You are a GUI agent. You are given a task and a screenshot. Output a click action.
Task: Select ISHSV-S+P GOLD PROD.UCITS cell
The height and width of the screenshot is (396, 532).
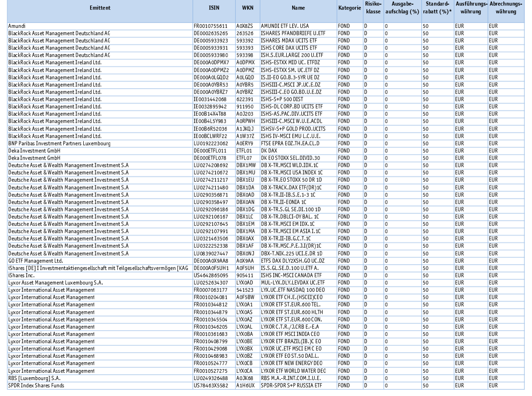click(x=298, y=129)
